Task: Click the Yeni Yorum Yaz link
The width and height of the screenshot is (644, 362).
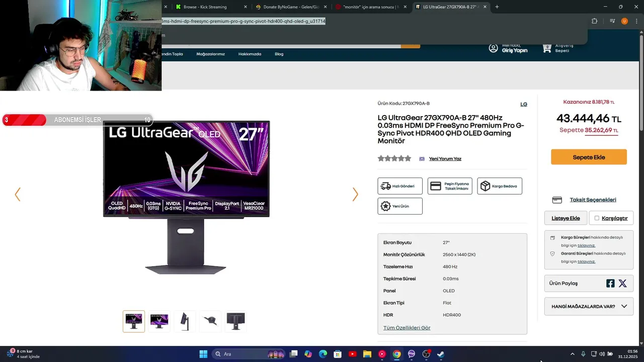Action: pos(445,159)
